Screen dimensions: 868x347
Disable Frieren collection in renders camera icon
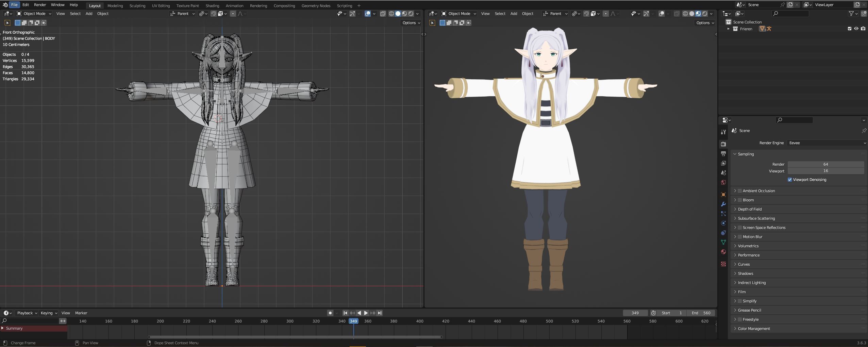[x=863, y=29]
